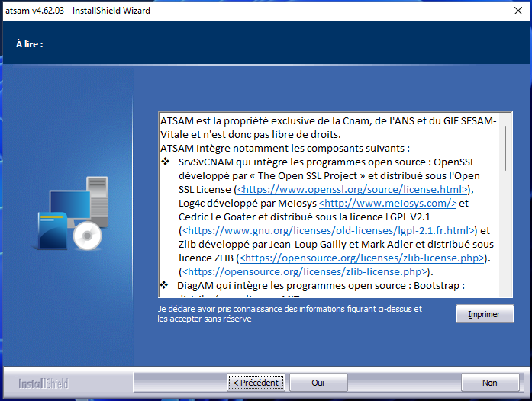Click the license text scrollbar thumb
The height and width of the screenshot is (401, 532).
click(x=505, y=149)
